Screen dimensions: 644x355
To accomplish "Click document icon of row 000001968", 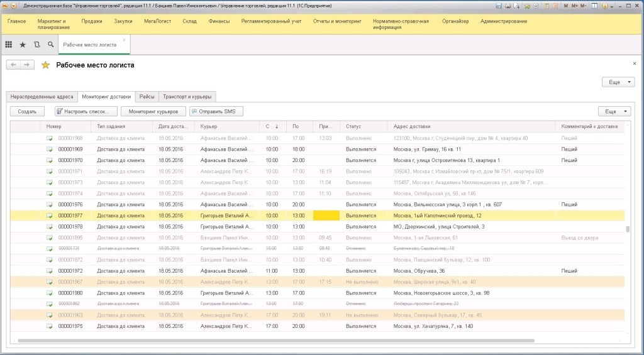I will (49, 138).
